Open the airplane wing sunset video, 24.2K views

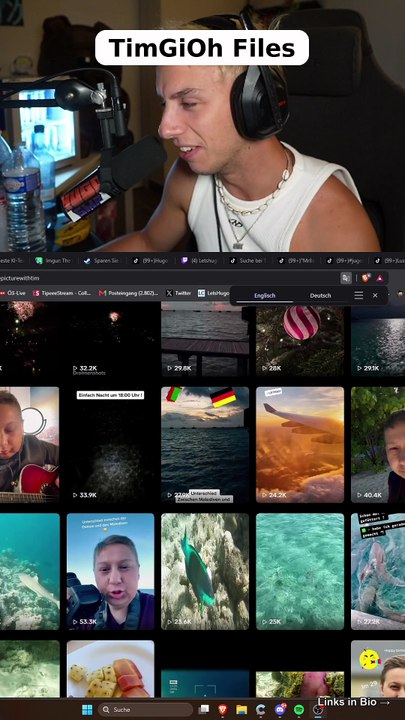click(300, 444)
